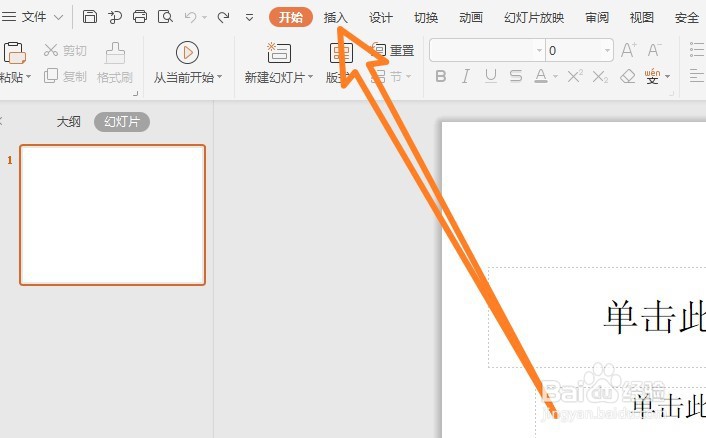Open the 切换 tab
This screenshot has height=438, width=706.
pyautogui.click(x=425, y=18)
